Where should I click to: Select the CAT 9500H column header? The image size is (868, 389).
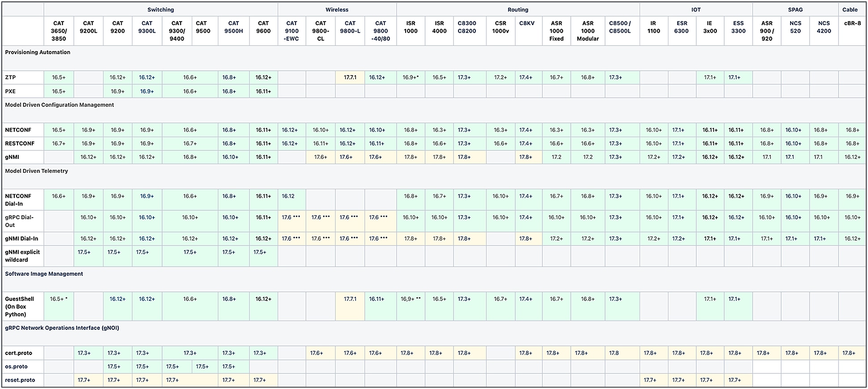[x=233, y=31]
